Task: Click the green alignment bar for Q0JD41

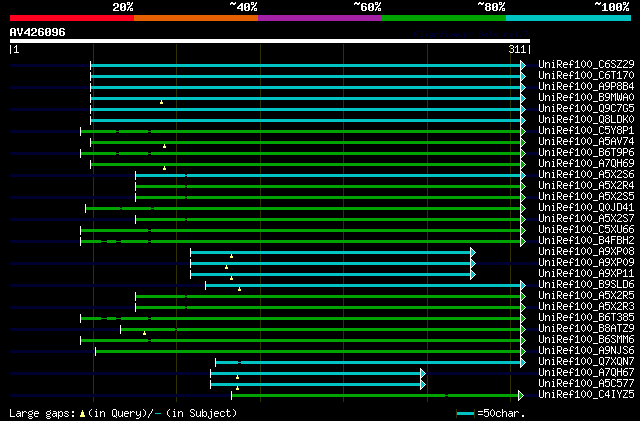Action: click(303, 209)
